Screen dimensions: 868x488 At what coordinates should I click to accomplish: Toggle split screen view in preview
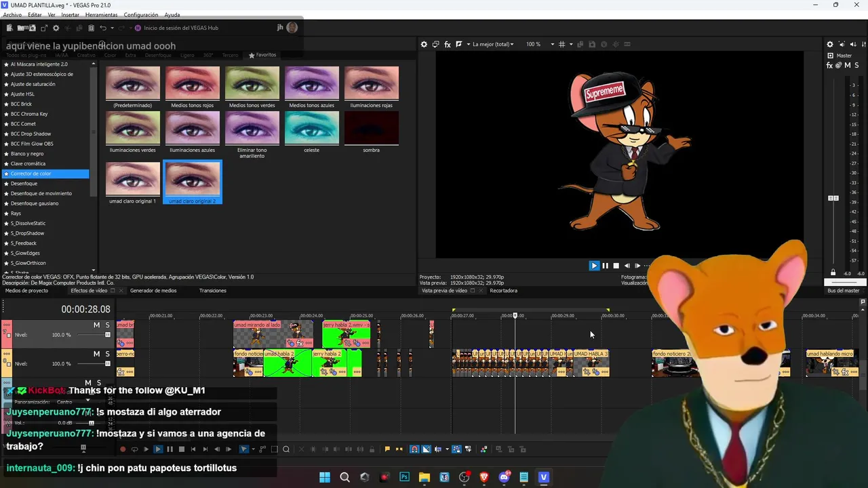(x=459, y=44)
